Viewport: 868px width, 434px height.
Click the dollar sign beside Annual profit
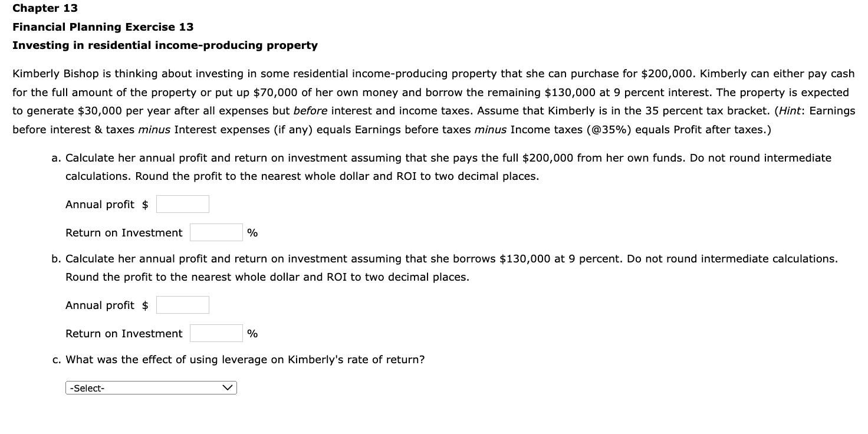pyautogui.click(x=144, y=203)
